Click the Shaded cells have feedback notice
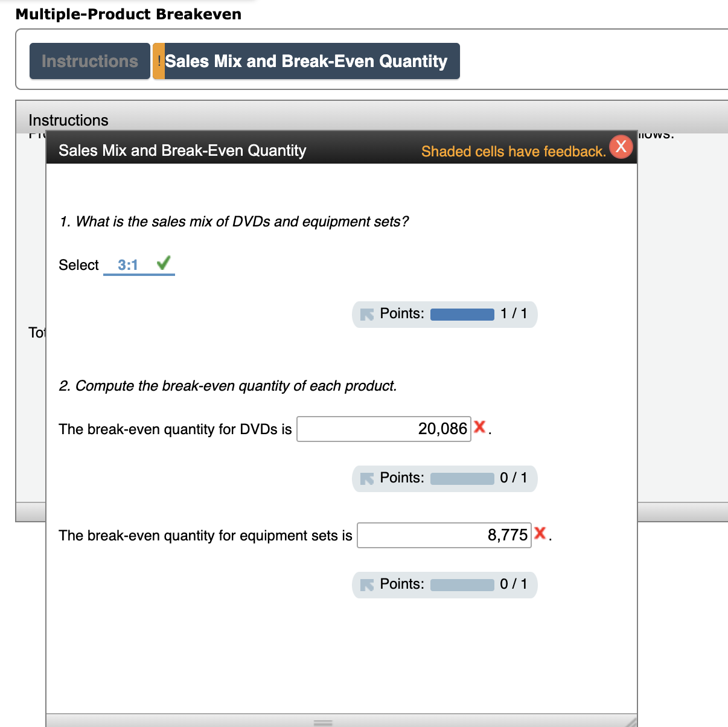 513,151
